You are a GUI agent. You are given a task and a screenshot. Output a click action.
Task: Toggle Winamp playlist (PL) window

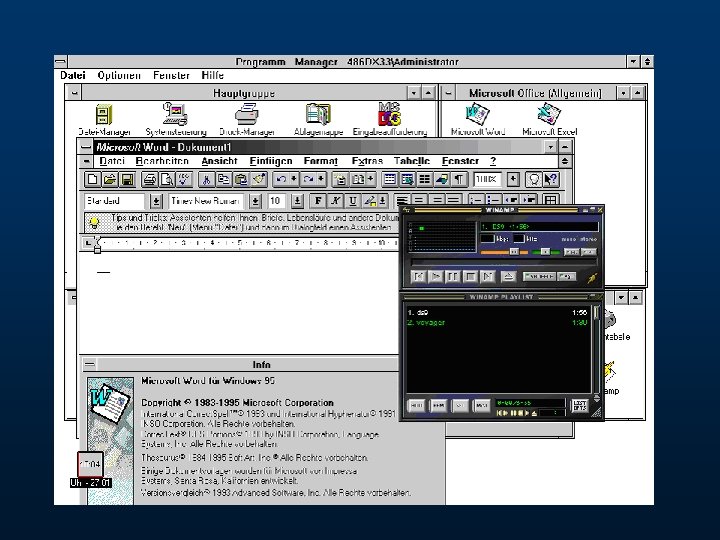588,252
